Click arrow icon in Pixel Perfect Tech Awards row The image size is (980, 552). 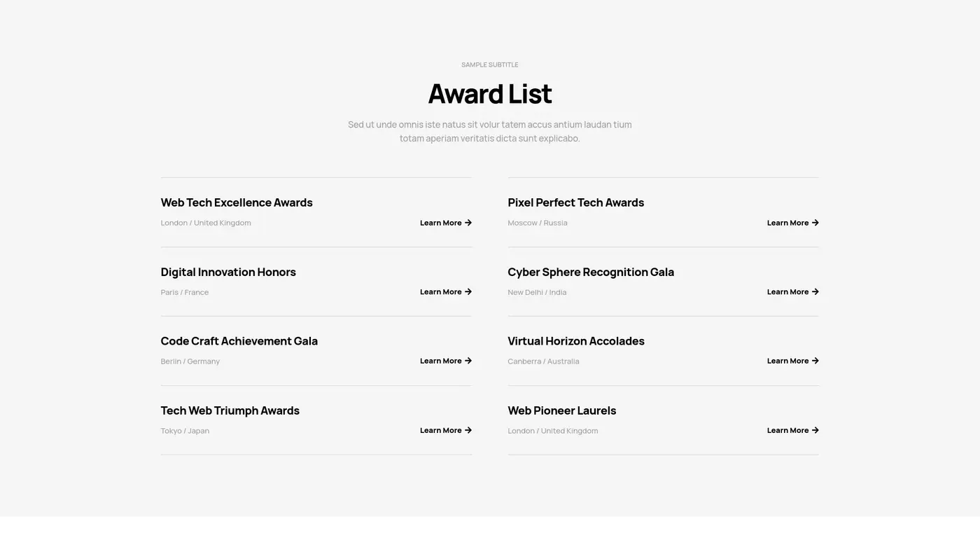point(815,223)
